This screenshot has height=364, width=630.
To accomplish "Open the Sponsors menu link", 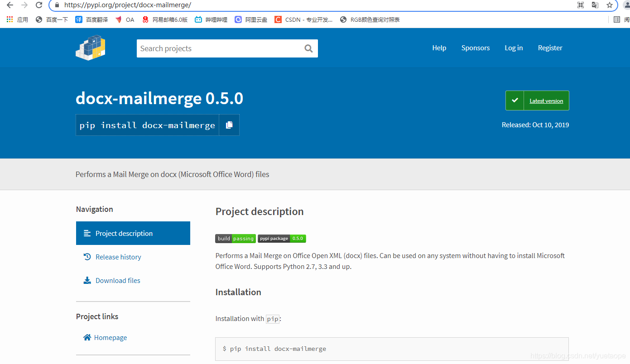I will (476, 48).
